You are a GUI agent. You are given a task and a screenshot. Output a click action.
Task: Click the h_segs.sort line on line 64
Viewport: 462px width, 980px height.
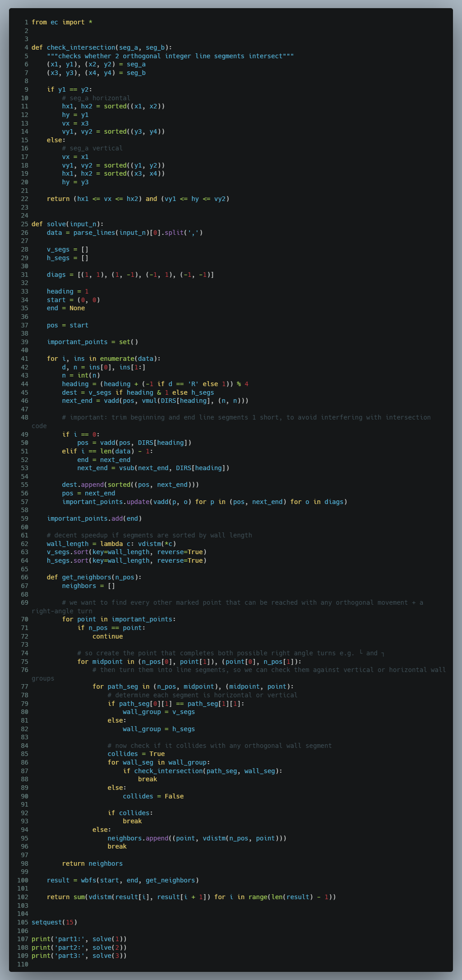(x=127, y=560)
